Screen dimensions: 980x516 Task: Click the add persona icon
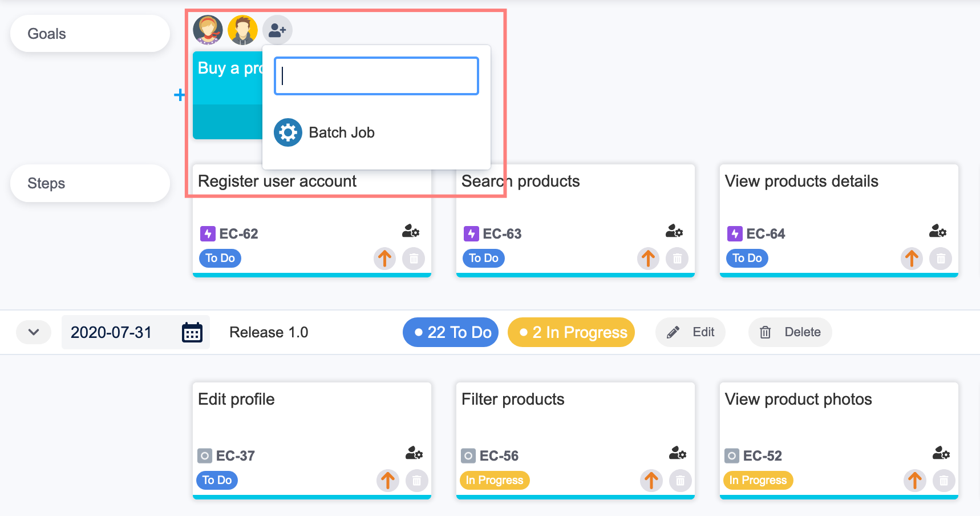277,30
